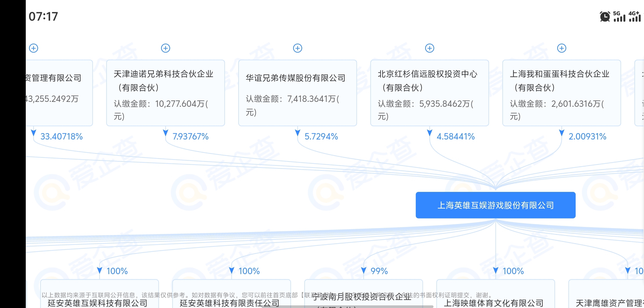This screenshot has height=308, width=644.
Task: Click 认缴金额 2,601.6316万 value
Action: (557, 110)
